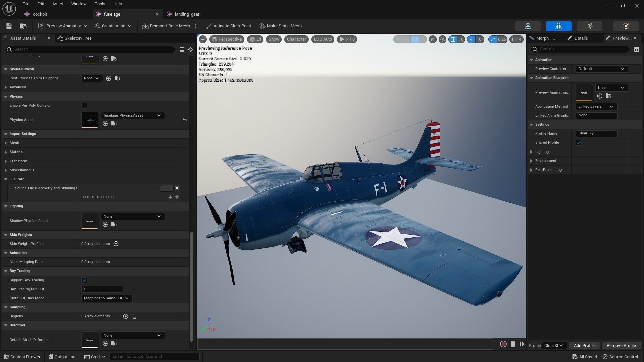This screenshot has height=362, width=644.
Task: Switch to Animation editor mode icon
Action: (x=589, y=26)
